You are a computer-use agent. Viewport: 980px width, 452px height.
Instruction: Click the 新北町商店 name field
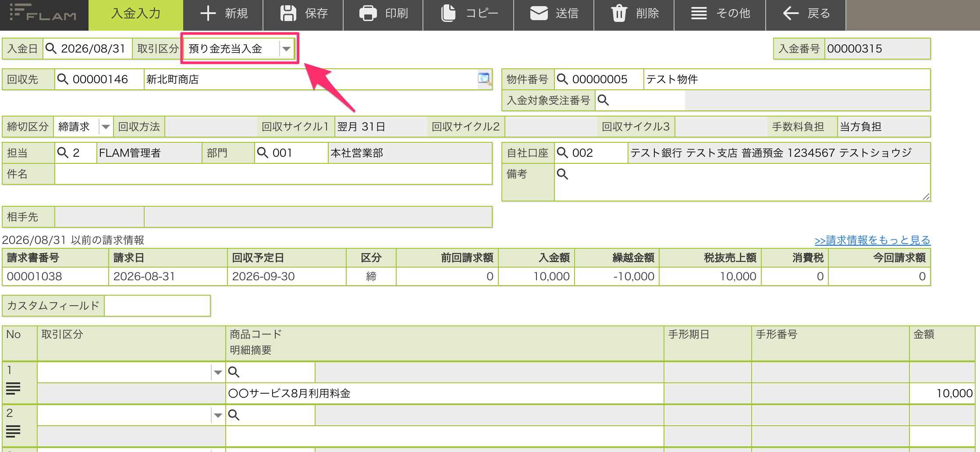[311, 79]
